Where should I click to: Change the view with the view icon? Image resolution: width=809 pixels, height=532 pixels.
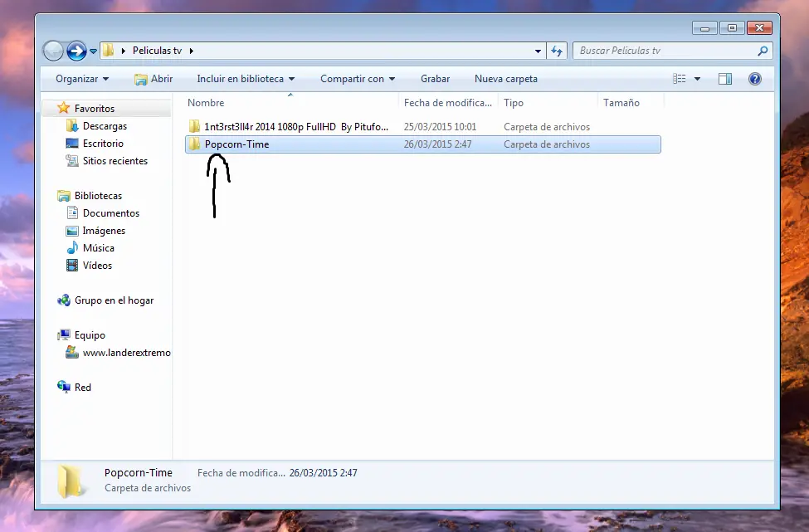(x=679, y=79)
